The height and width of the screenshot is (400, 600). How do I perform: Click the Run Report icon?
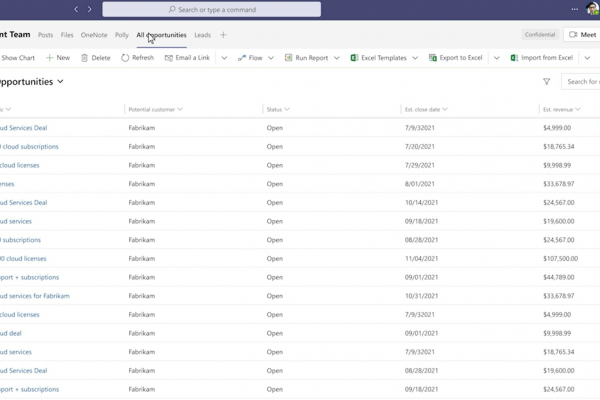coord(289,58)
